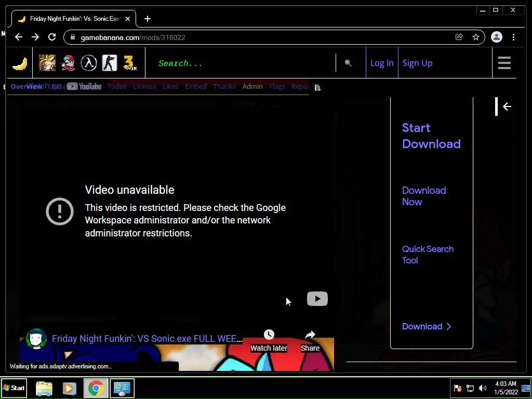Viewport: 532px width, 399px height.
Task: Focus the Search... input field
Action: 241,63
